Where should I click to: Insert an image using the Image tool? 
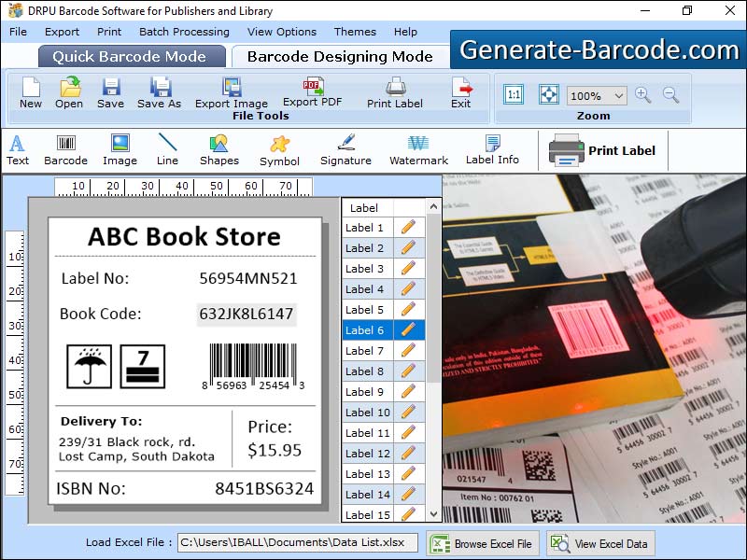coord(120,149)
